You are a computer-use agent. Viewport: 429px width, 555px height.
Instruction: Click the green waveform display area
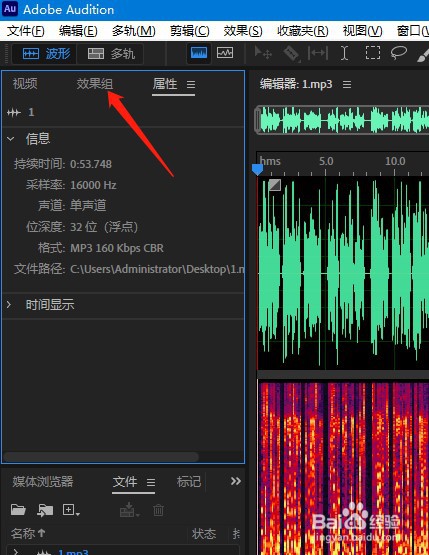point(343,273)
